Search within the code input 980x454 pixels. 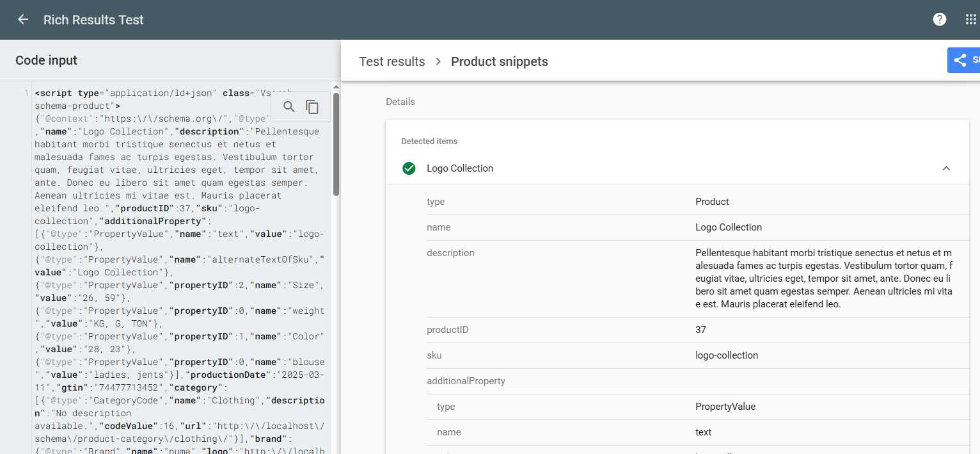click(x=288, y=107)
